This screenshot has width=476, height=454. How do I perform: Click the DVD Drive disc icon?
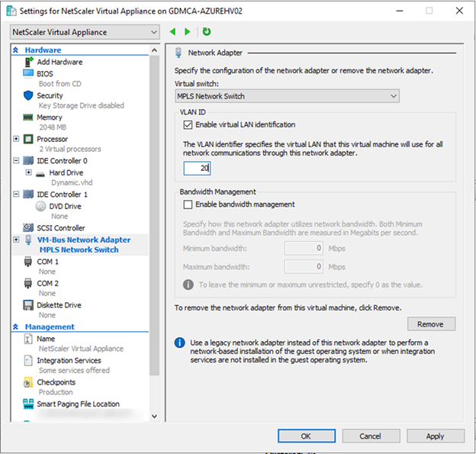[40, 206]
